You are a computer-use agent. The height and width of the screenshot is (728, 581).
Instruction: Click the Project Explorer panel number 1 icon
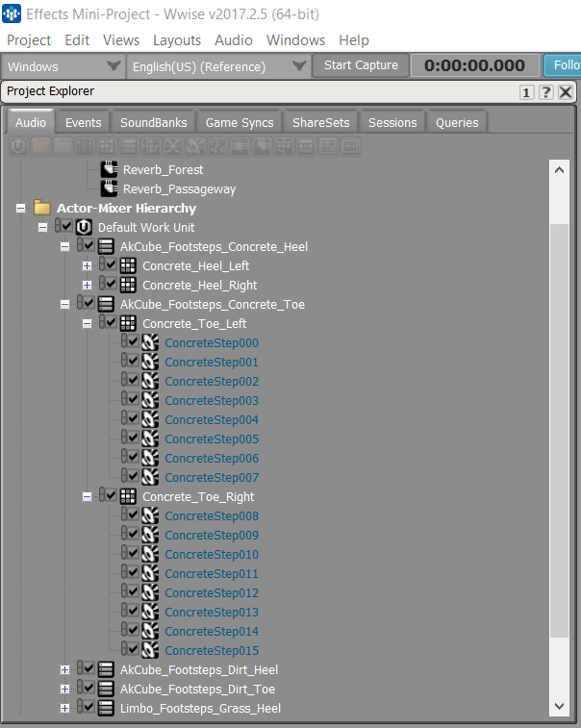526,92
